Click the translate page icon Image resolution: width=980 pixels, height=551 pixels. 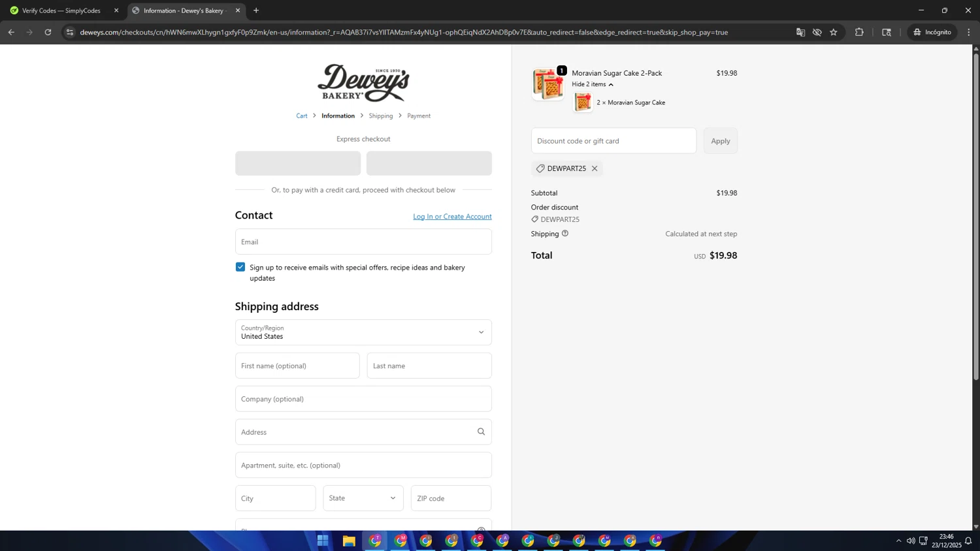coord(800,32)
